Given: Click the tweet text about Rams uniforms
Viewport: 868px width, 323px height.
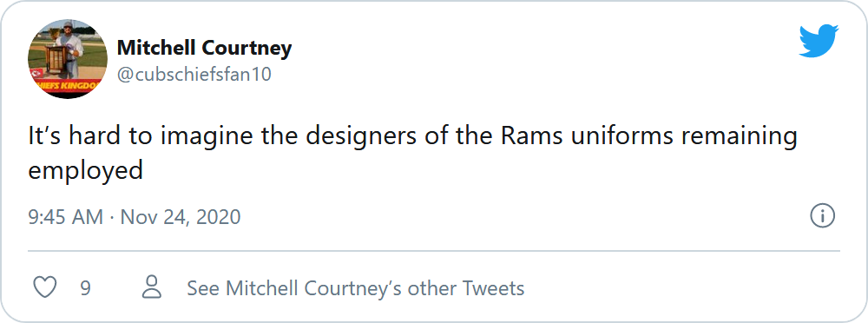Looking at the screenshot, I should [412, 153].
